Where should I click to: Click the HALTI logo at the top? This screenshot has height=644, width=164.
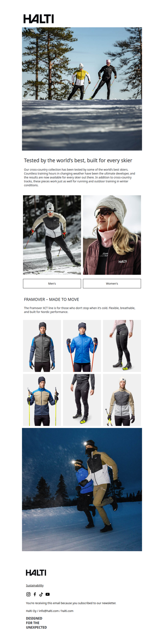click(39, 18)
